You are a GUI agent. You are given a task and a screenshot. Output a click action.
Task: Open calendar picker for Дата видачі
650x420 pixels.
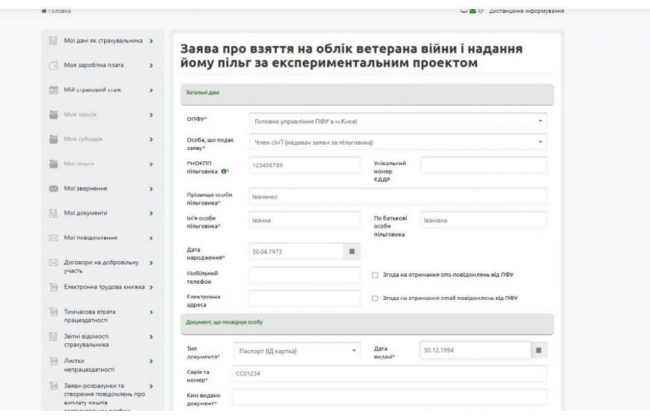538,350
